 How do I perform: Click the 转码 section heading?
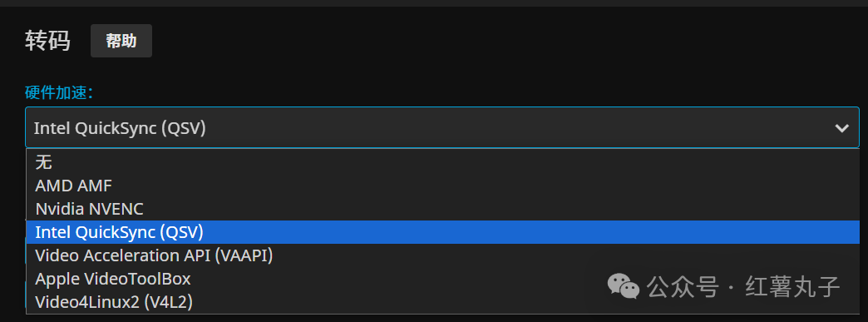(x=47, y=42)
